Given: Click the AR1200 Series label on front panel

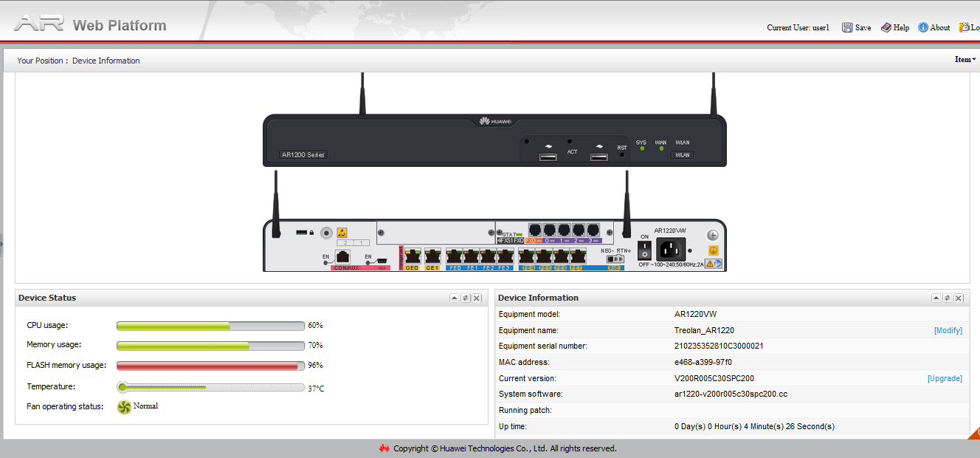Looking at the screenshot, I should 303,155.
